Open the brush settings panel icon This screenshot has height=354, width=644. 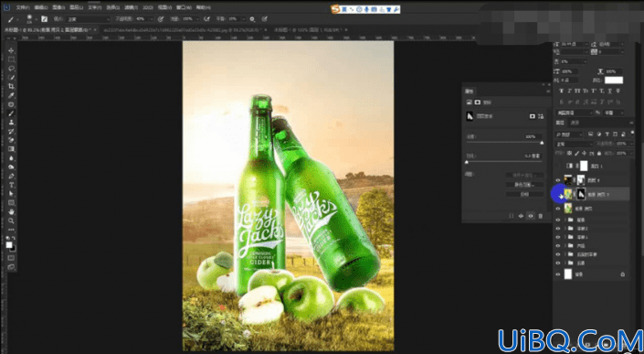click(45, 19)
